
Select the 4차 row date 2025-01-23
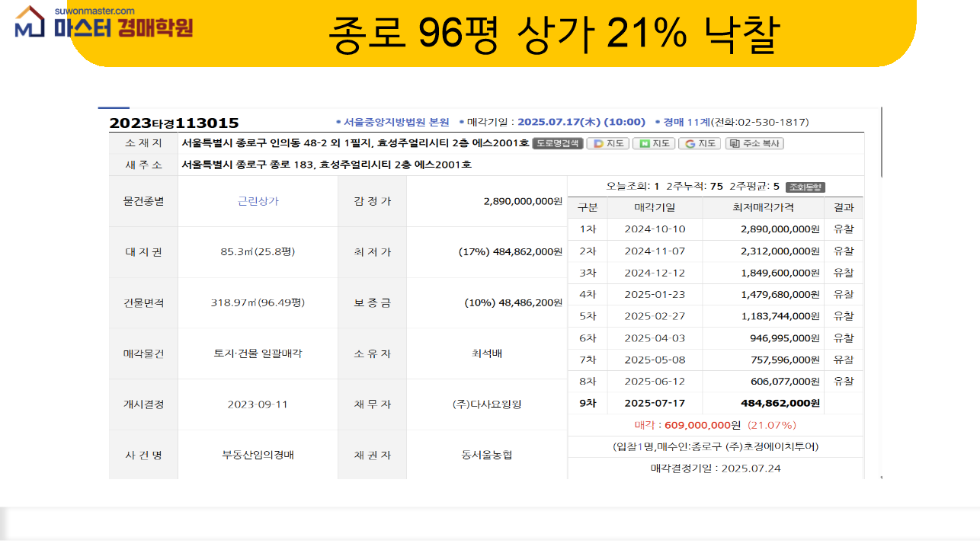click(655, 294)
